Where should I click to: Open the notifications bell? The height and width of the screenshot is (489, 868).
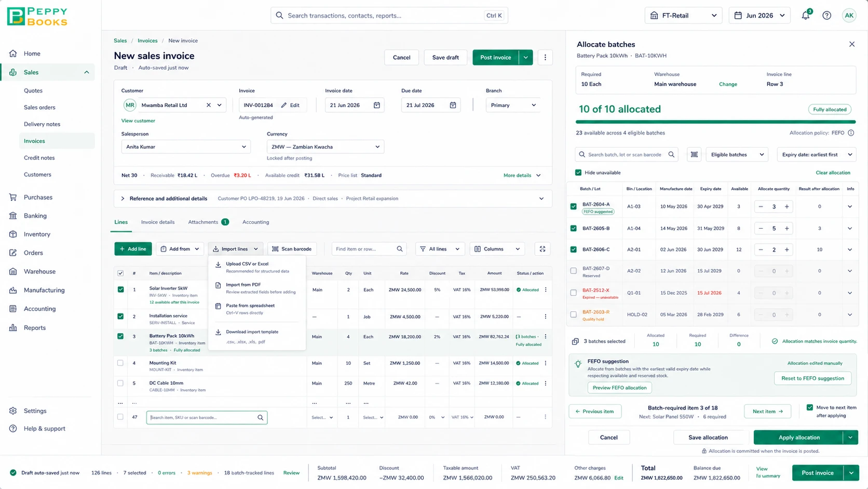(806, 15)
